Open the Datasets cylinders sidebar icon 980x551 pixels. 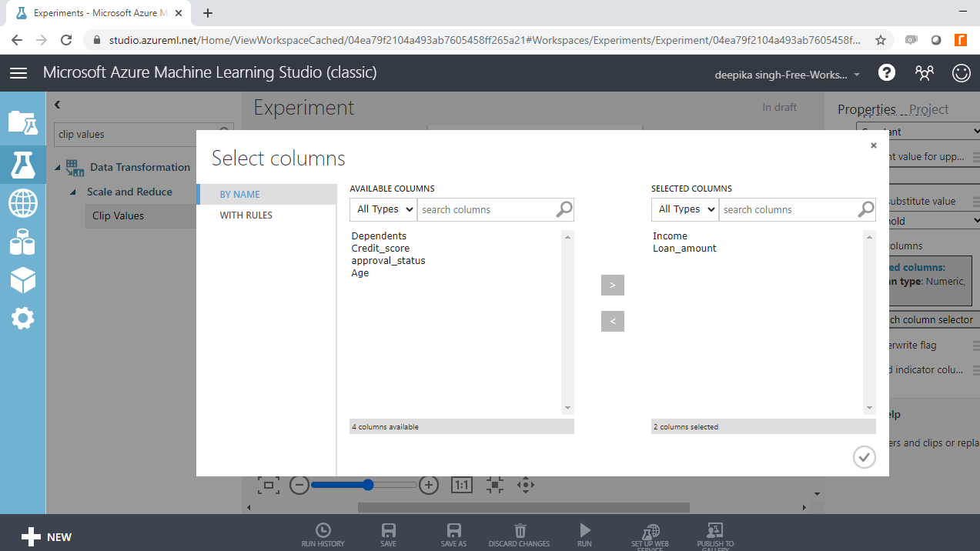pos(22,243)
